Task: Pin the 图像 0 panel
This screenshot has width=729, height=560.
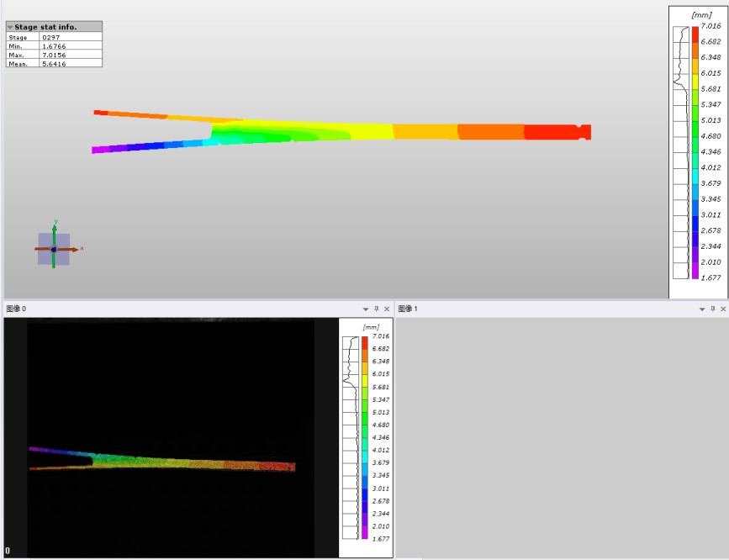Action: click(x=376, y=309)
